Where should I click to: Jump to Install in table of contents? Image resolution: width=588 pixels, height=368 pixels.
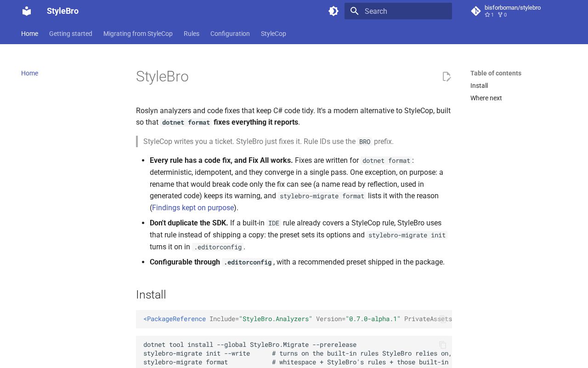click(479, 86)
